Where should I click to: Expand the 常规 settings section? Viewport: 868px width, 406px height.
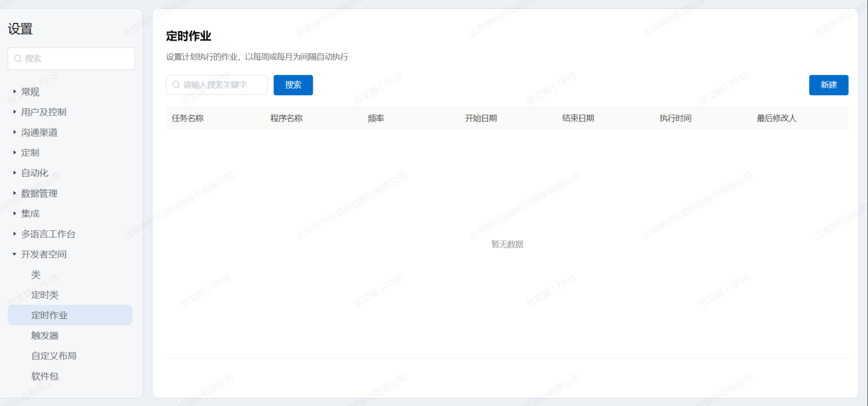pos(30,92)
